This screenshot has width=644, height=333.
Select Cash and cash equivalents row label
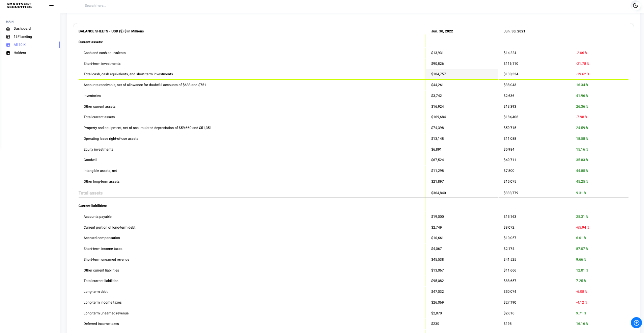click(x=105, y=53)
